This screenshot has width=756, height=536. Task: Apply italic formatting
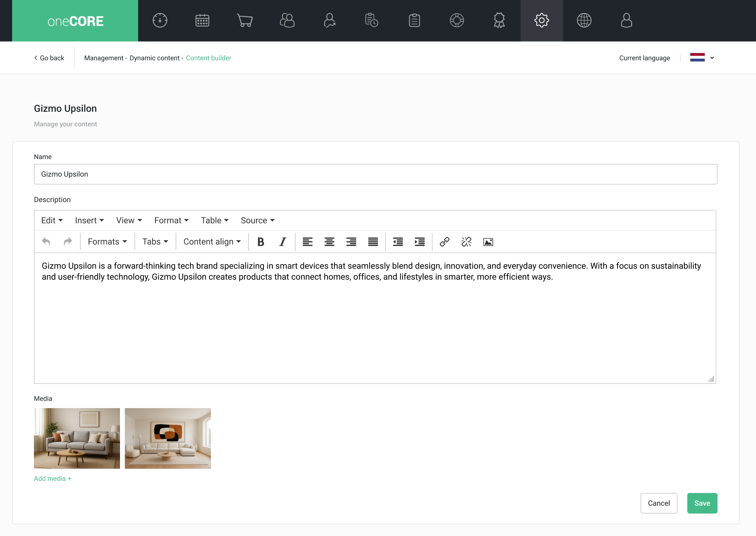[282, 241]
